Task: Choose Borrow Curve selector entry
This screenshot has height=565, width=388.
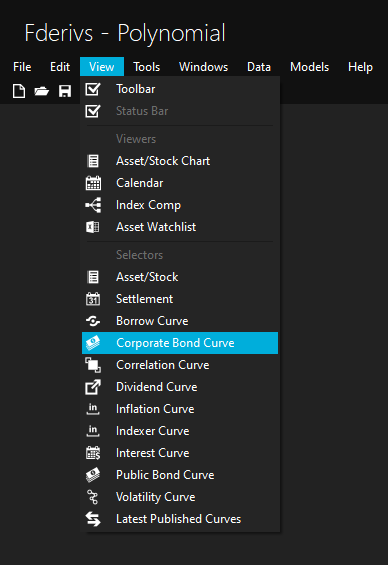Action: 180,321
